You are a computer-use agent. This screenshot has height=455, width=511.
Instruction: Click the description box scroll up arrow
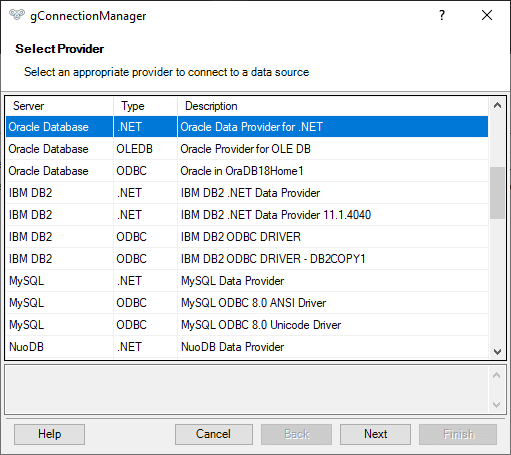pyautogui.click(x=497, y=375)
